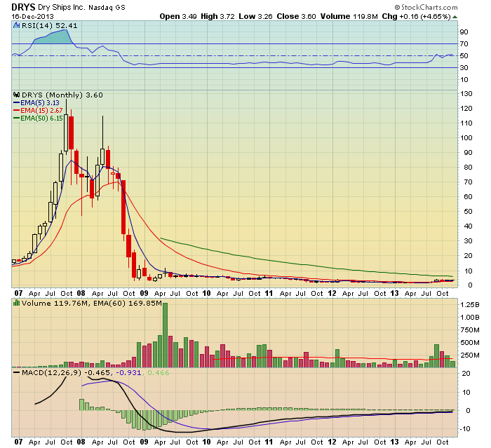Viewport: 491px width, 448px height.
Task: Click the 12 year label under MACD panel
Action: point(332,442)
